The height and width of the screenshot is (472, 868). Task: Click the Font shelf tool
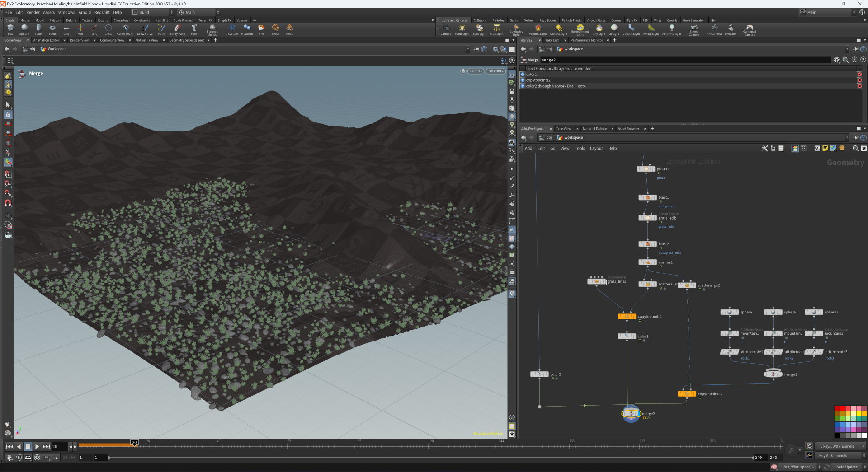click(194, 29)
